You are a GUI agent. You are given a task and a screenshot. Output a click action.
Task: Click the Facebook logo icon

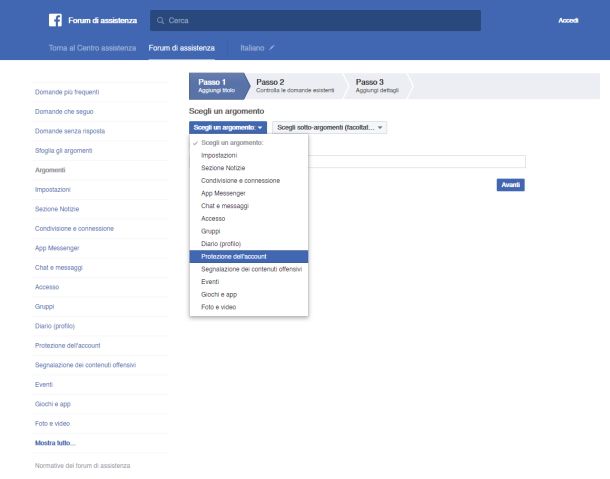click(x=54, y=20)
